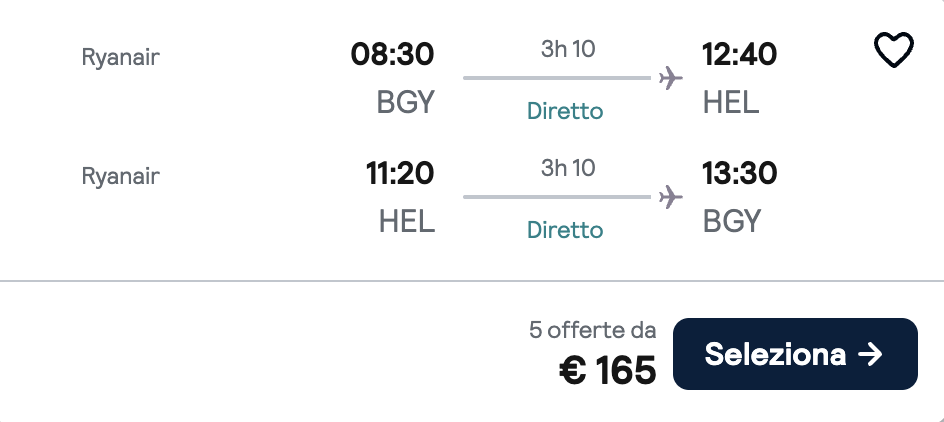Click the 11:20 return departure time

click(x=400, y=174)
